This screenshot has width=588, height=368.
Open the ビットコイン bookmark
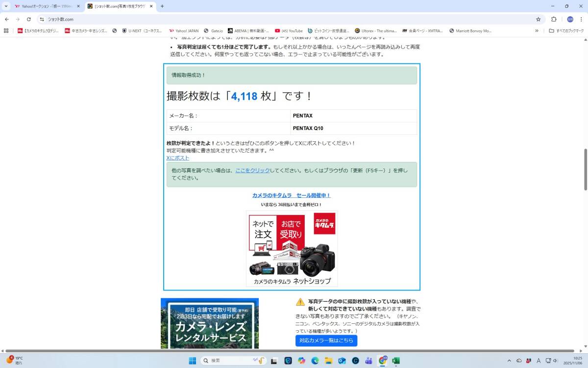[328, 30]
